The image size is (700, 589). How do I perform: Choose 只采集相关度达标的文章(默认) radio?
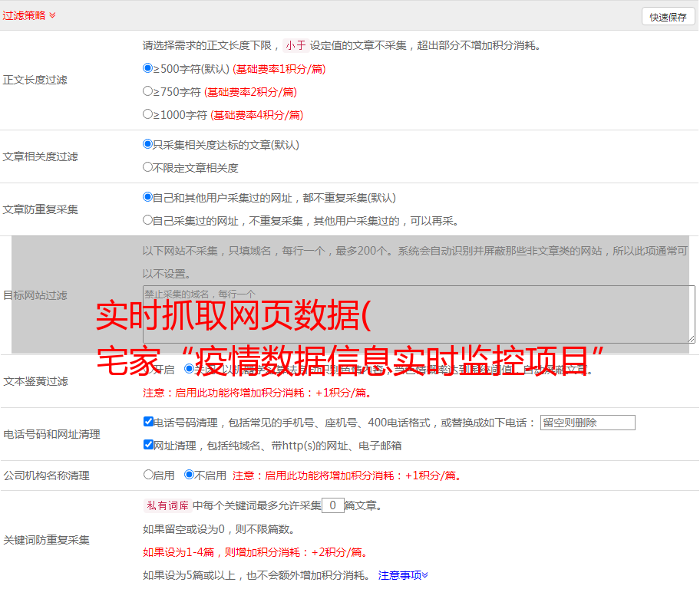tap(147, 144)
